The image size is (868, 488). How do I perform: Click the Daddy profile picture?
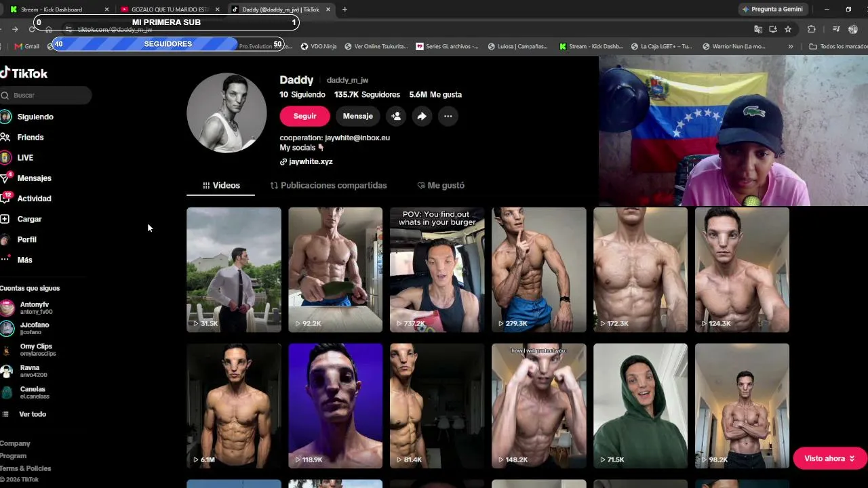coord(226,113)
